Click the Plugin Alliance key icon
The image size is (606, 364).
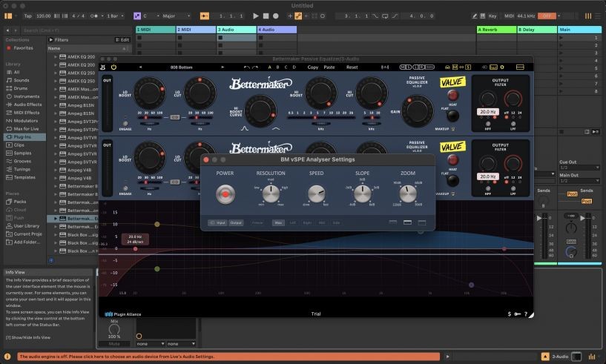(x=518, y=314)
